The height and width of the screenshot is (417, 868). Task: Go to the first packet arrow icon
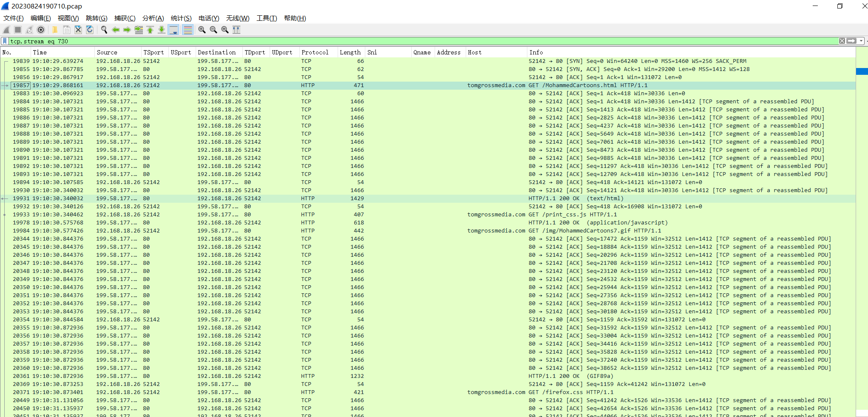(x=150, y=30)
